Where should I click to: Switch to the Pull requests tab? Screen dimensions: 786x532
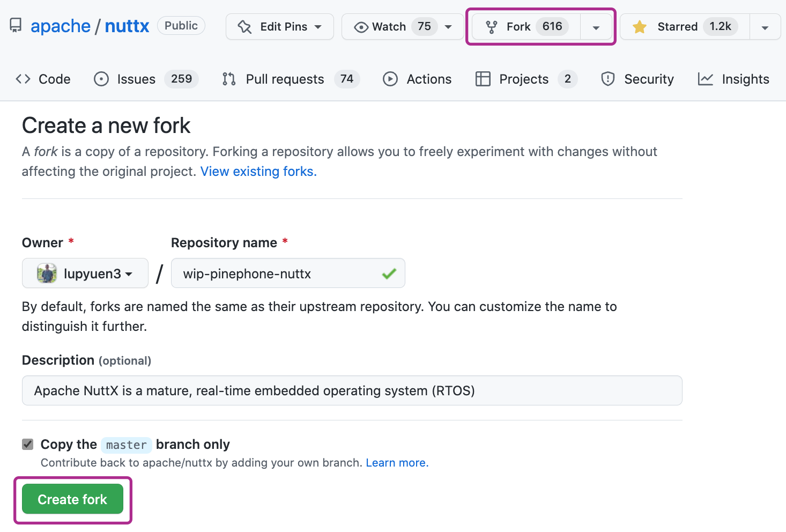pyautogui.click(x=291, y=79)
